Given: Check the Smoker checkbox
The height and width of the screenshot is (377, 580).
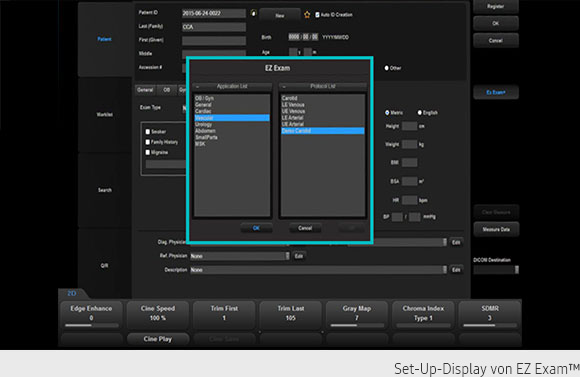Looking at the screenshot, I should point(148,132).
